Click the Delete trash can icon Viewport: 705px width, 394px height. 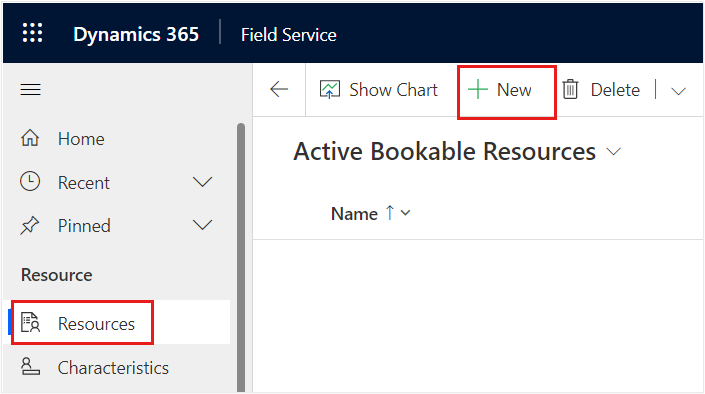point(570,89)
